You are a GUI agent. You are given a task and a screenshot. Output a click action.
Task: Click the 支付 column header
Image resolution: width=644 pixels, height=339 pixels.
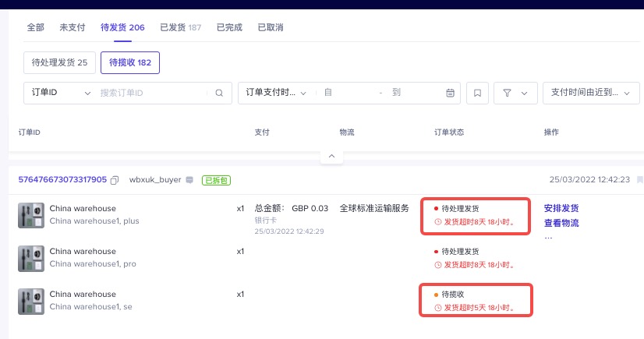pyautogui.click(x=262, y=132)
